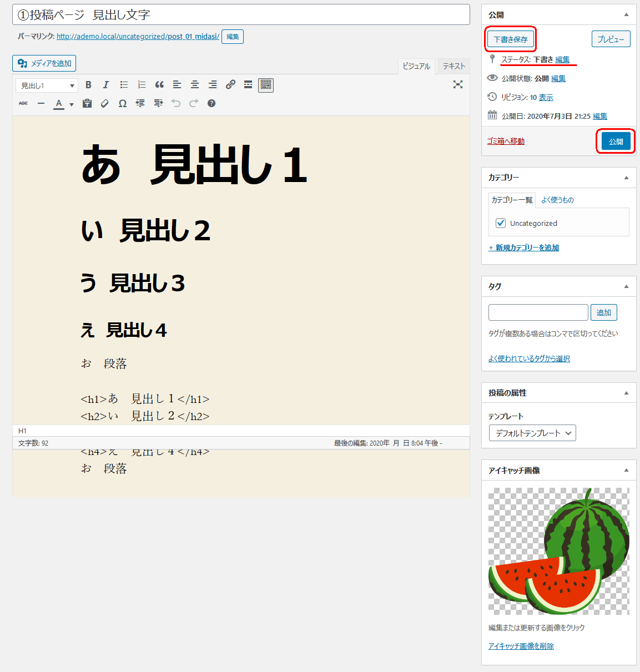Screen dimensions: 640x672
Task: Edit the publish date link
Action: 600,116
